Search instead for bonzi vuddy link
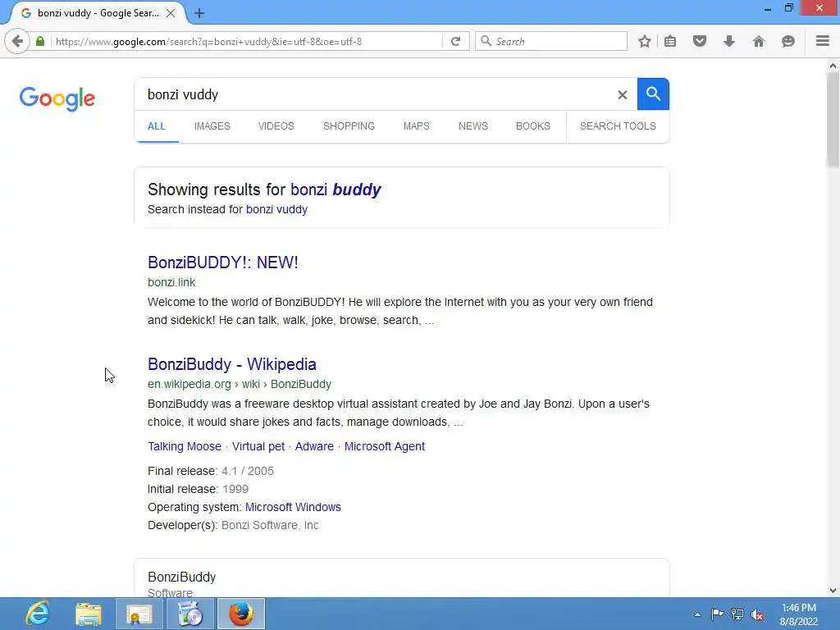This screenshot has width=840, height=630. [x=276, y=209]
